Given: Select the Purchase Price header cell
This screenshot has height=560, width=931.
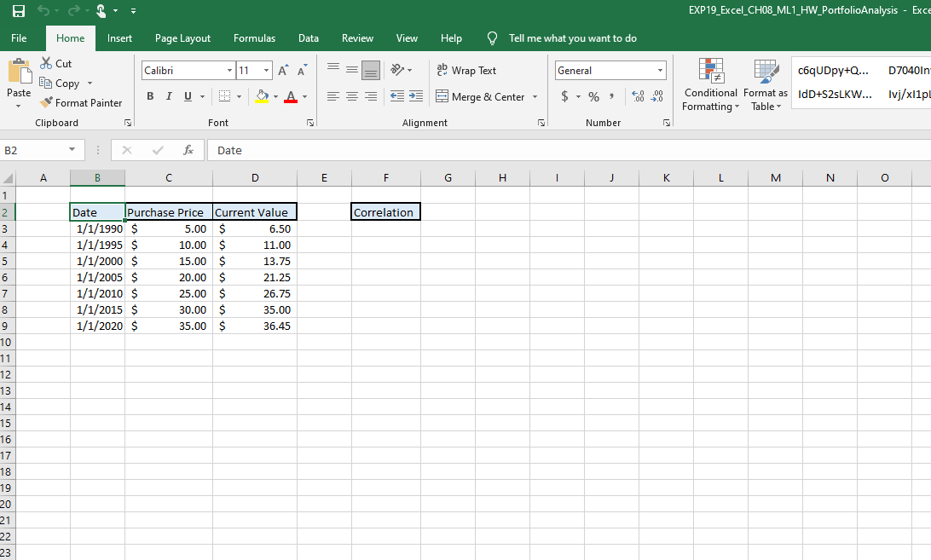Looking at the screenshot, I should tap(169, 212).
